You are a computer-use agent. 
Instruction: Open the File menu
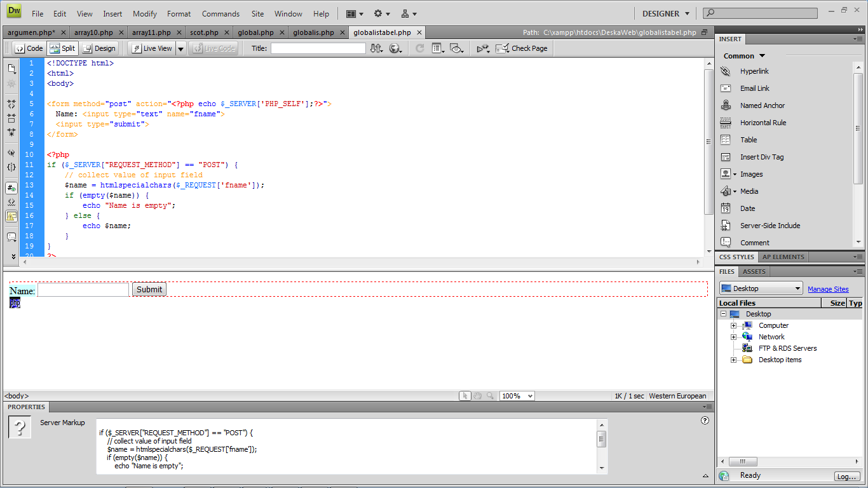pyautogui.click(x=37, y=13)
